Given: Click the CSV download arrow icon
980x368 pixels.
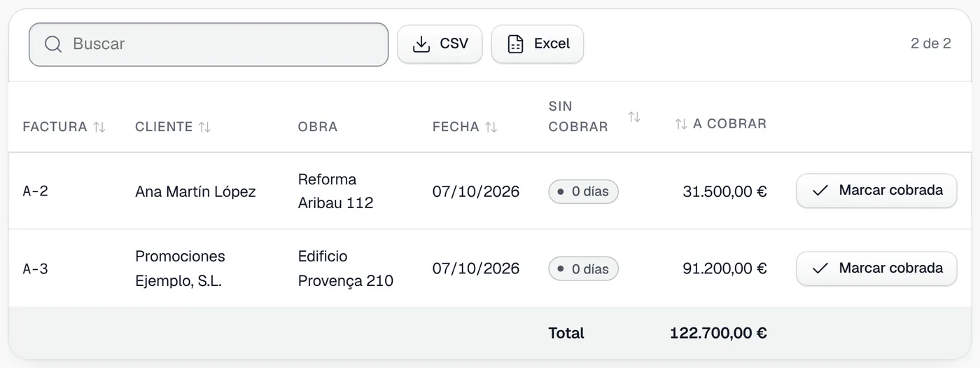Looking at the screenshot, I should [421, 44].
